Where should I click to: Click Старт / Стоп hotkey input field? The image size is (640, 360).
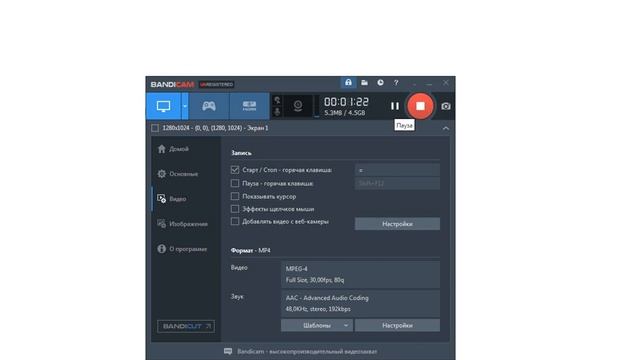pos(397,170)
